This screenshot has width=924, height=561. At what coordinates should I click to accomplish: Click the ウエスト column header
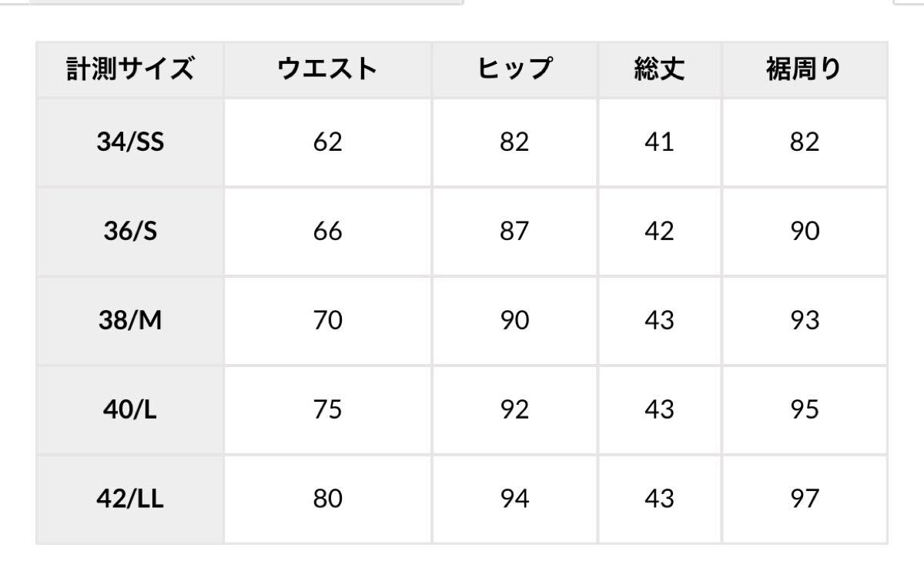click(x=327, y=70)
